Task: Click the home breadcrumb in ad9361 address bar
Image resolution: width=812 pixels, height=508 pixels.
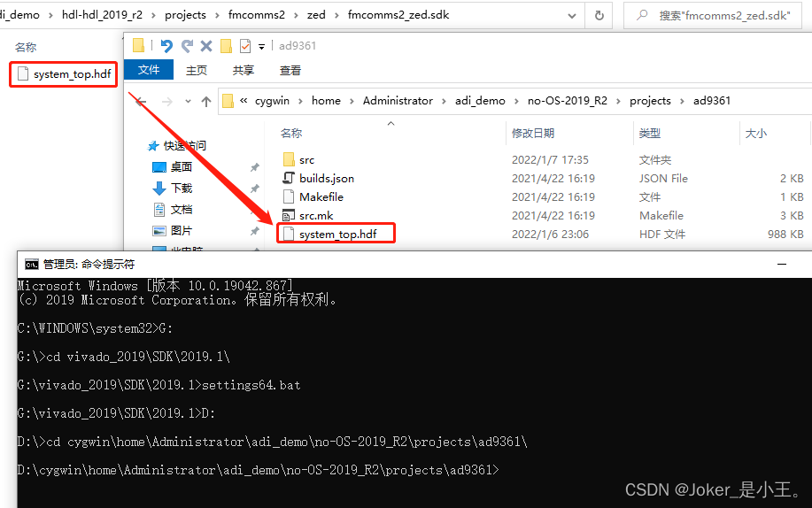Action: [326, 101]
